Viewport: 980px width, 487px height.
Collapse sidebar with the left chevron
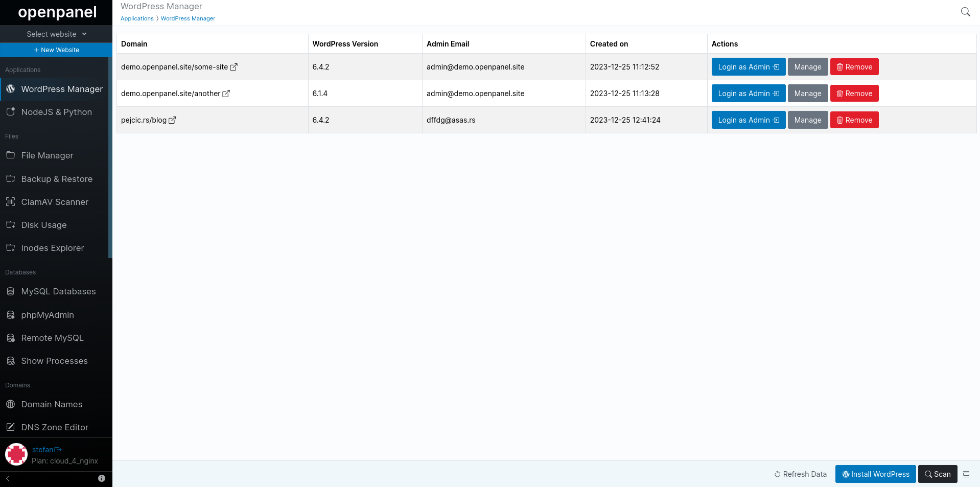(x=8, y=479)
